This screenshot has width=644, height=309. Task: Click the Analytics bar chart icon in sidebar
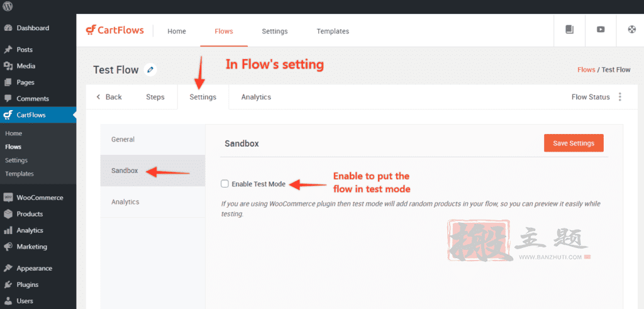[8, 230]
